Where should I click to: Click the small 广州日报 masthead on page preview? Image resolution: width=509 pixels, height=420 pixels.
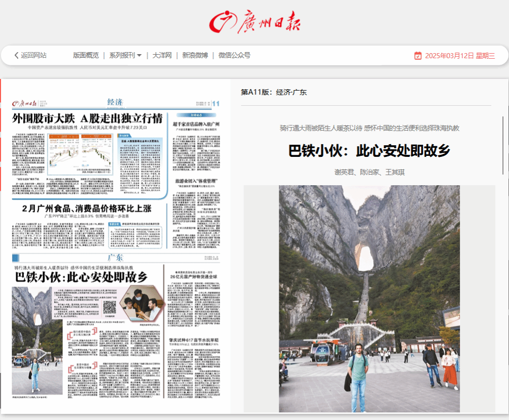pyautogui.click(x=25, y=103)
